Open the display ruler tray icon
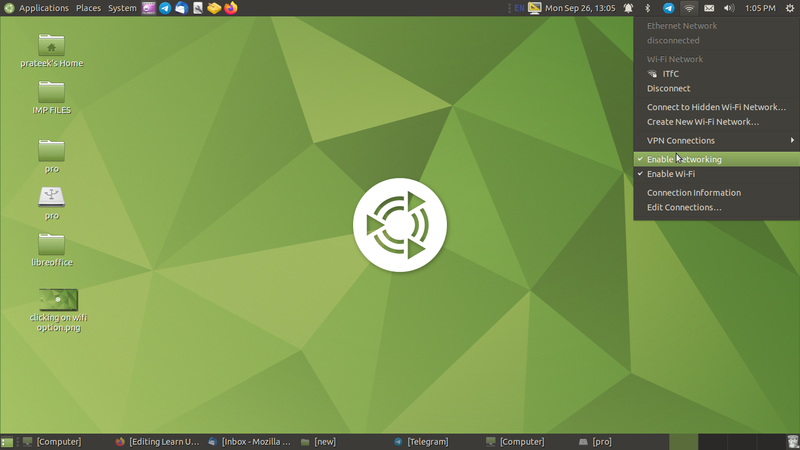The image size is (800, 450). [x=534, y=8]
